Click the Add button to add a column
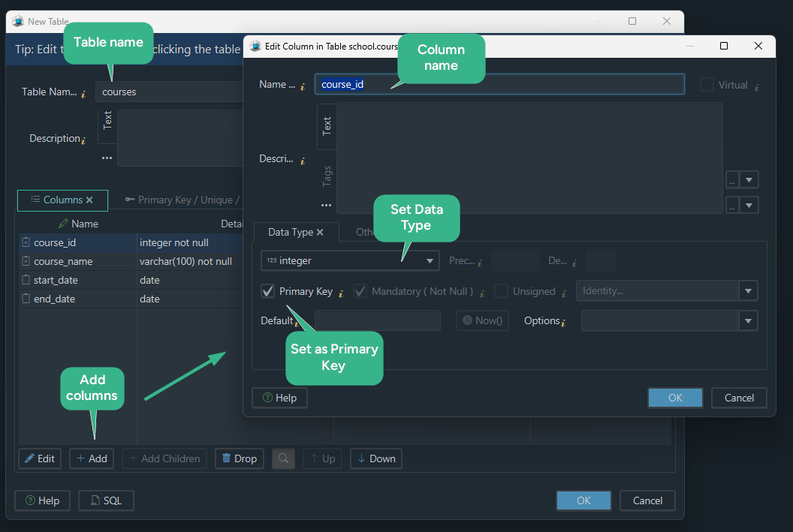This screenshot has width=793, height=532. point(92,458)
